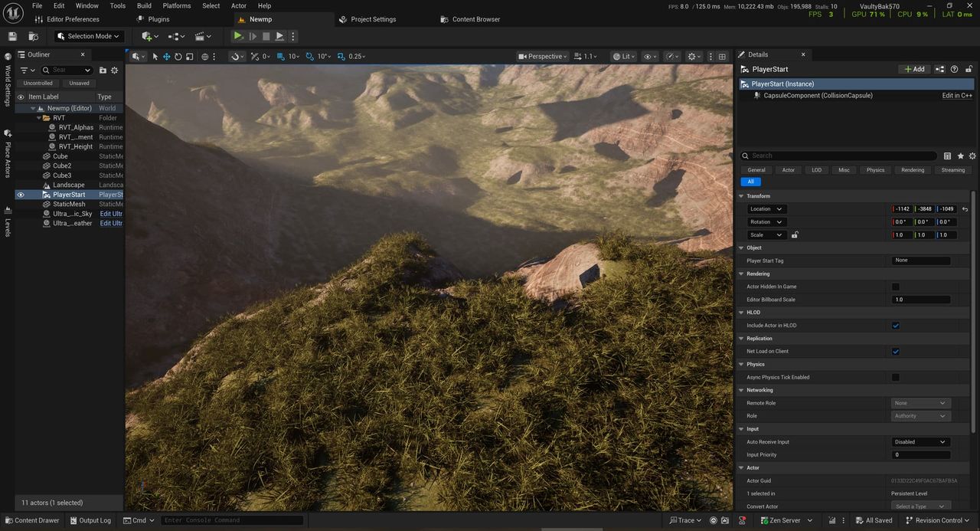Toggle the Actor Hidden In Game checkbox

(x=896, y=287)
